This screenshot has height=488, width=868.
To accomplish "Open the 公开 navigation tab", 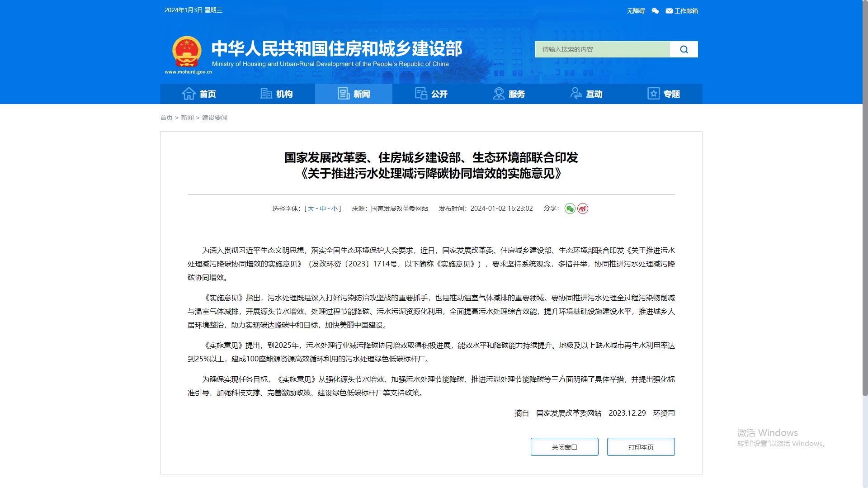I will (431, 94).
